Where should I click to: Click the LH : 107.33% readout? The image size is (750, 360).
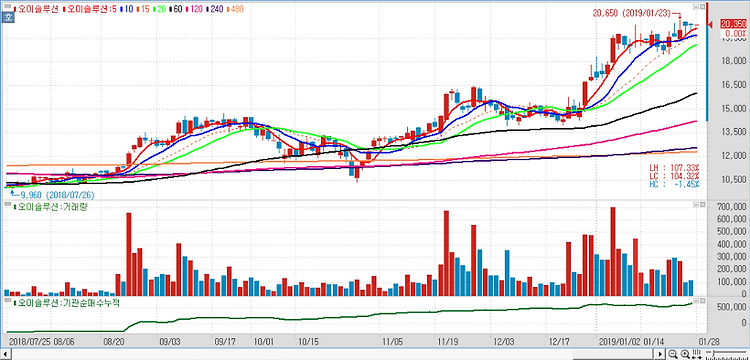point(673,169)
